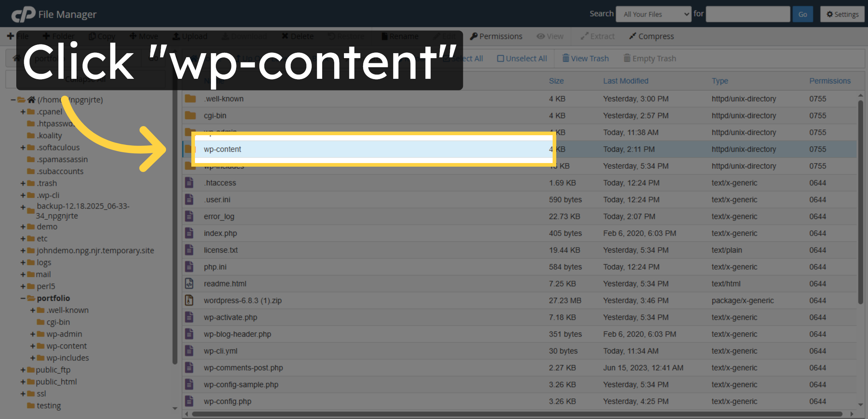Open the 'All Your Files' search scope dropdown
868x419 pixels.
(x=653, y=14)
